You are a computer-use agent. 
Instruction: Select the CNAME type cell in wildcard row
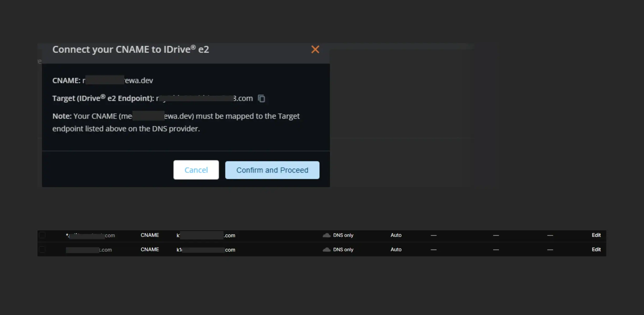point(150,235)
